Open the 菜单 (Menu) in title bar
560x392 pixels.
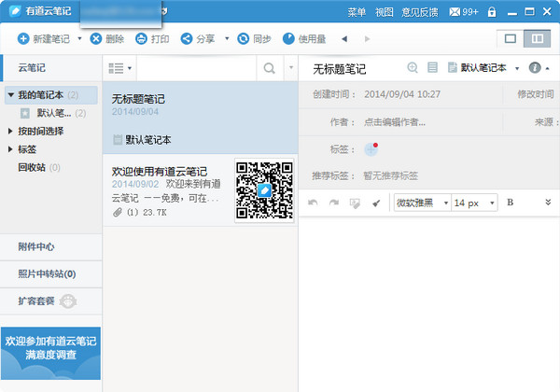[x=357, y=12]
